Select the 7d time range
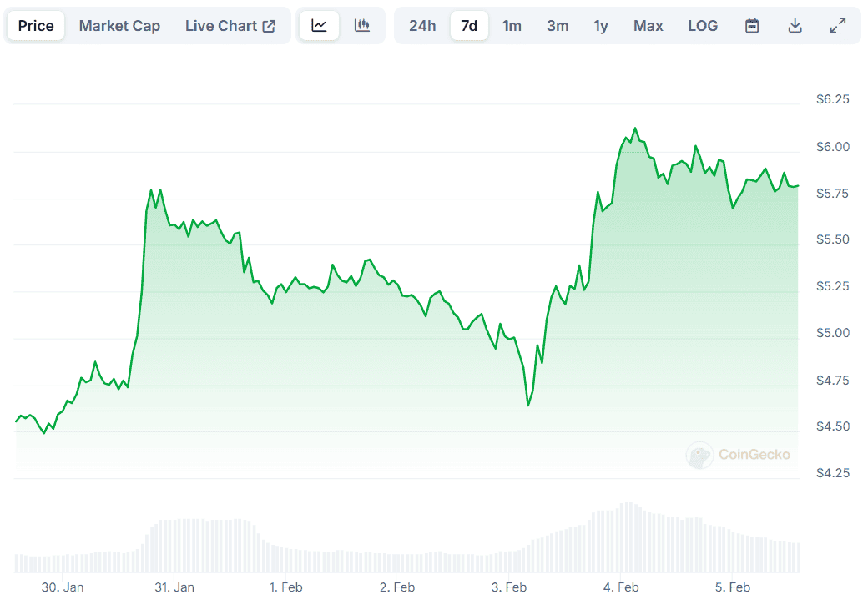868x615 pixels. click(x=470, y=26)
